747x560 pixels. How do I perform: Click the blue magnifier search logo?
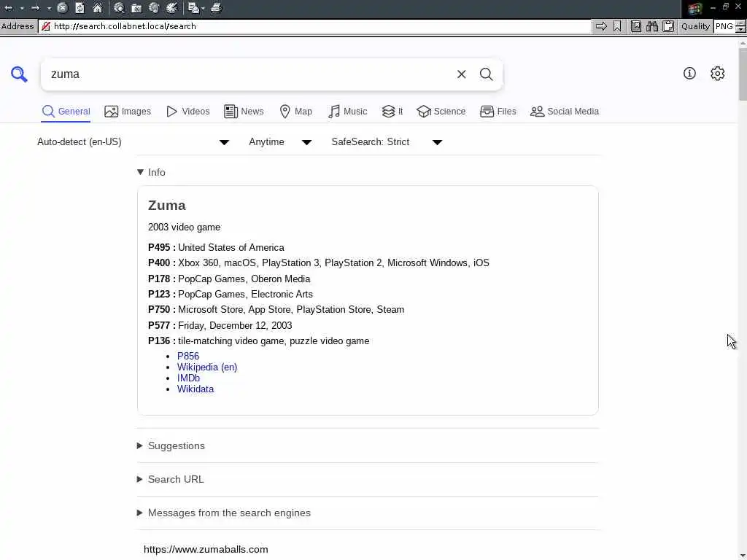tap(19, 74)
